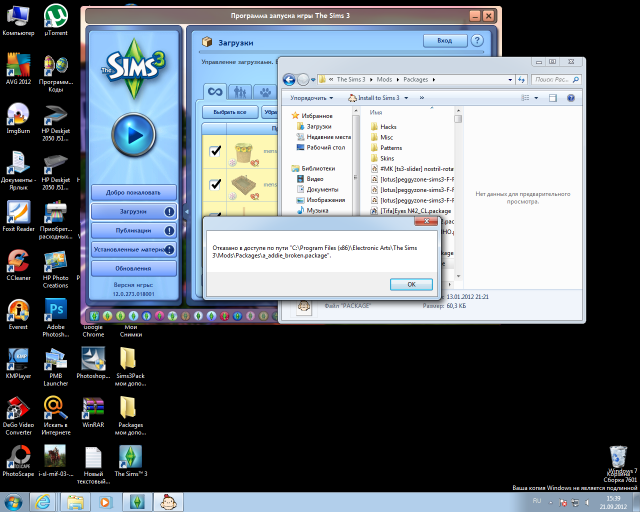The height and width of the screenshot is (512, 640).
Task: Click Install to Sims 3 toolbar button
Action: (374, 98)
